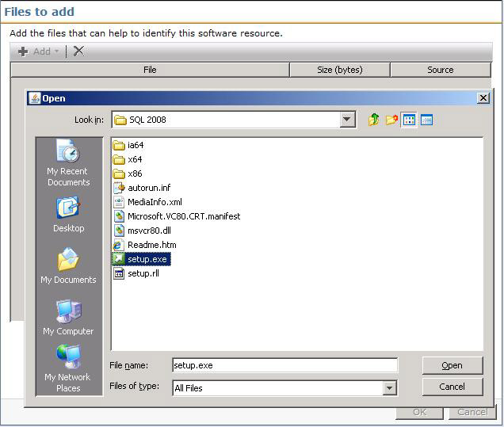Viewport: 504px width, 427px height.
Task: Select the ia64 folder
Action: pos(128,145)
